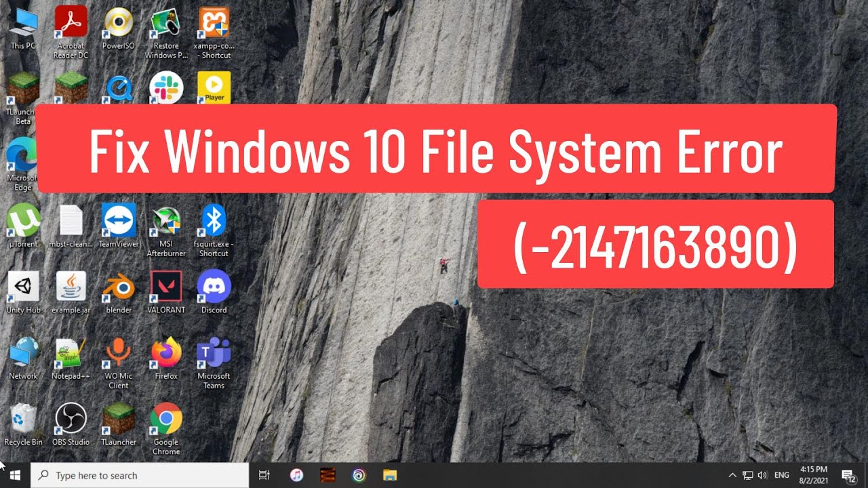Open the xampp-co... Shortcut icon
The height and width of the screenshot is (488, 868).
pyautogui.click(x=214, y=32)
